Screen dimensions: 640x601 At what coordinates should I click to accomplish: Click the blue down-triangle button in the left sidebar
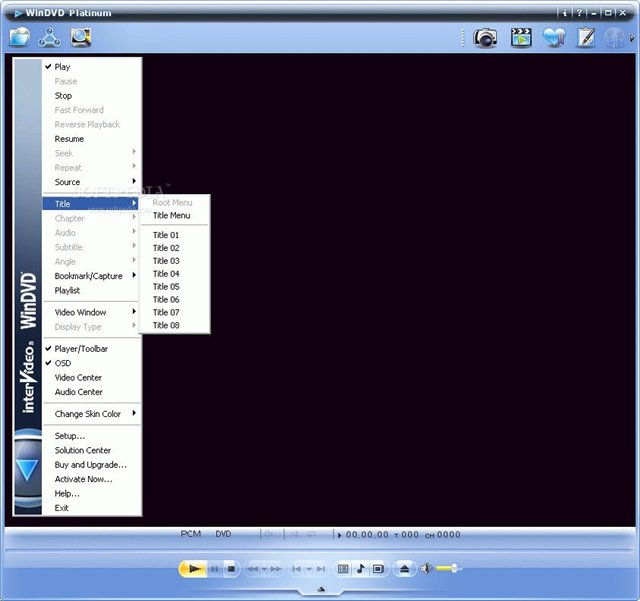(27, 470)
